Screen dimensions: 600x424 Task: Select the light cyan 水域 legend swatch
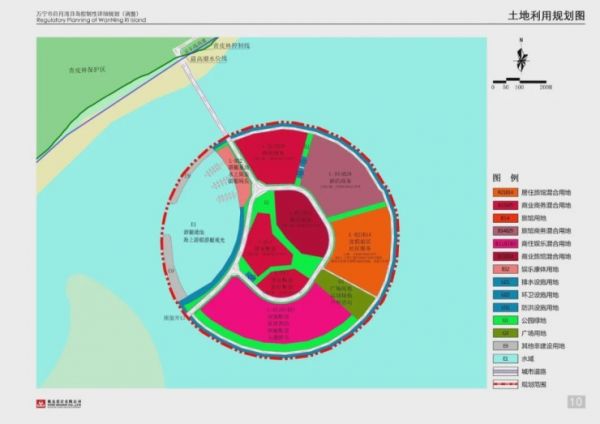[x=505, y=359]
